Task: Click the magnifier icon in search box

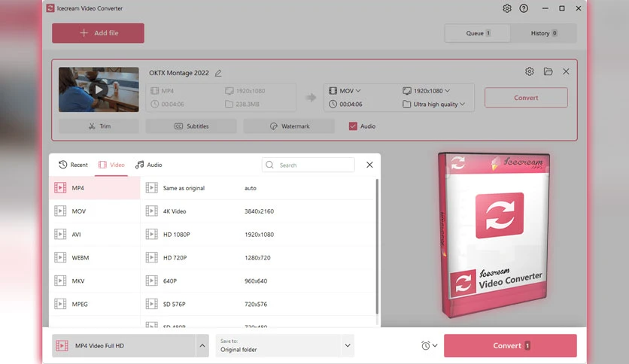Action: click(270, 165)
